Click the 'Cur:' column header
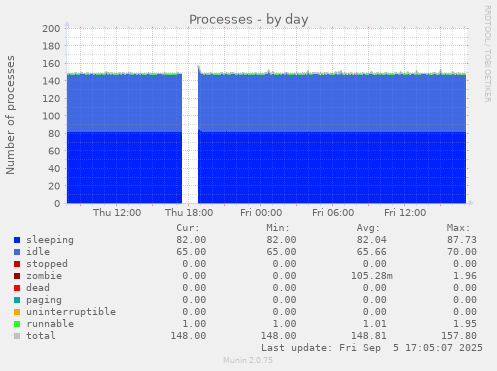The width and height of the screenshot is (497, 371). [x=188, y=228]
